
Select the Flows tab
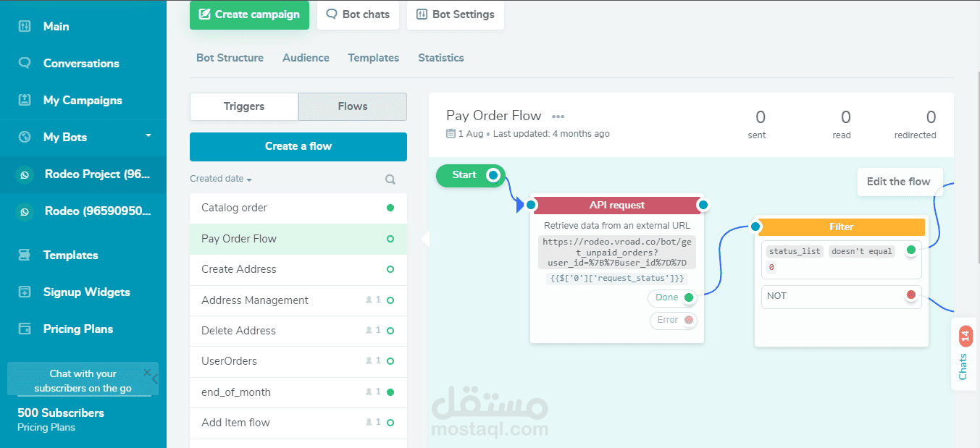(x=353, y=106)
